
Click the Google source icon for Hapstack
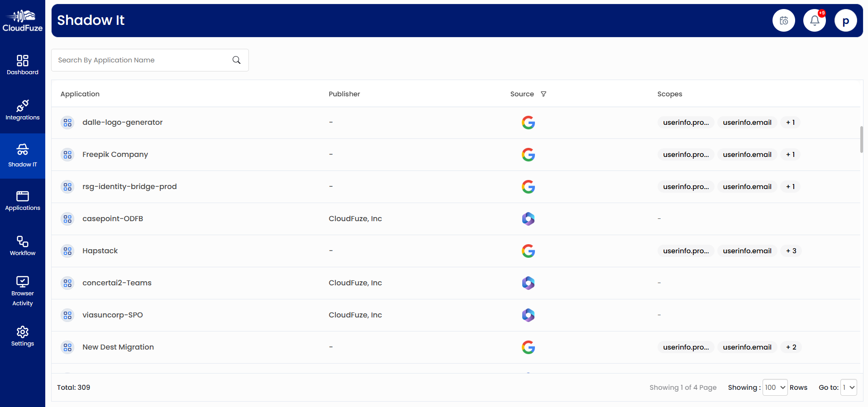click(528, 251)
